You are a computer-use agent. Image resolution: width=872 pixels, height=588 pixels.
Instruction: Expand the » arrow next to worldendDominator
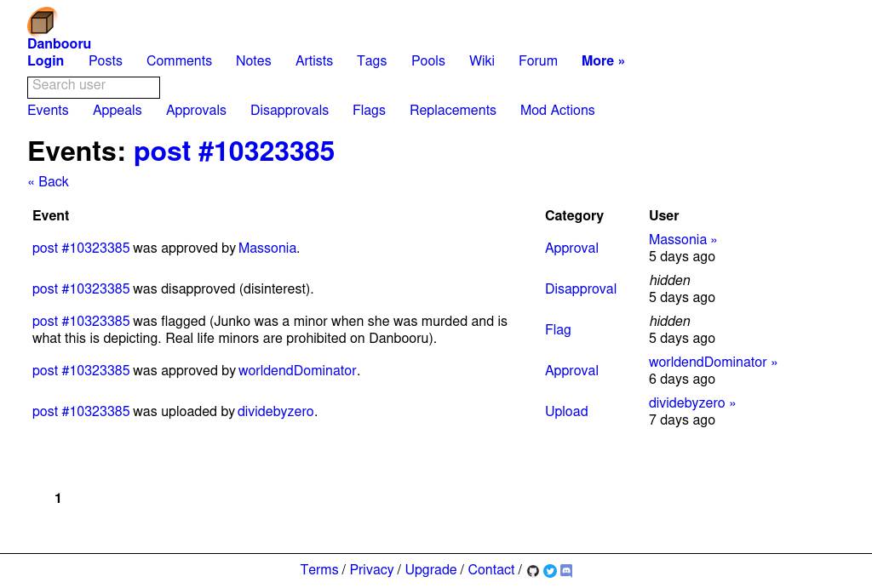[x=774, y=363]
